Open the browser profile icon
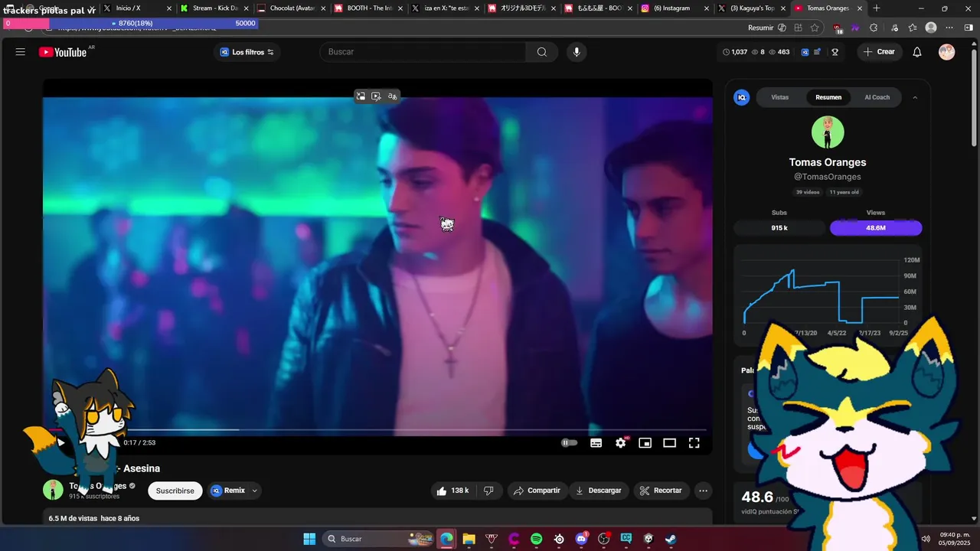The height and width of the screenshot is (551, 980). click(x=931, y=28)
